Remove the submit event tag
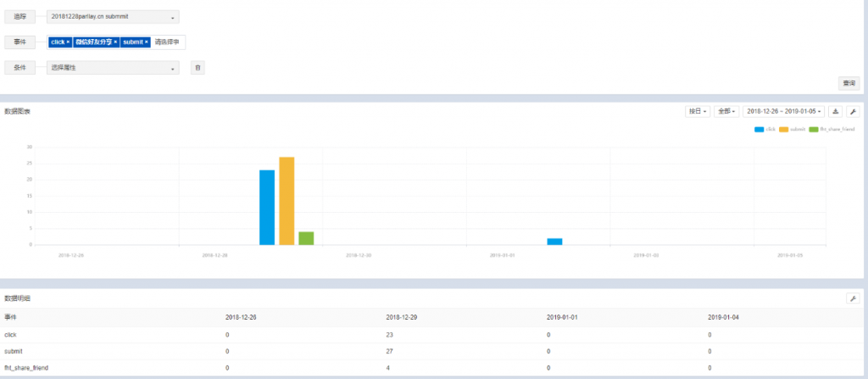Screen dimensions: 868x379 click(x=147, y=42)
